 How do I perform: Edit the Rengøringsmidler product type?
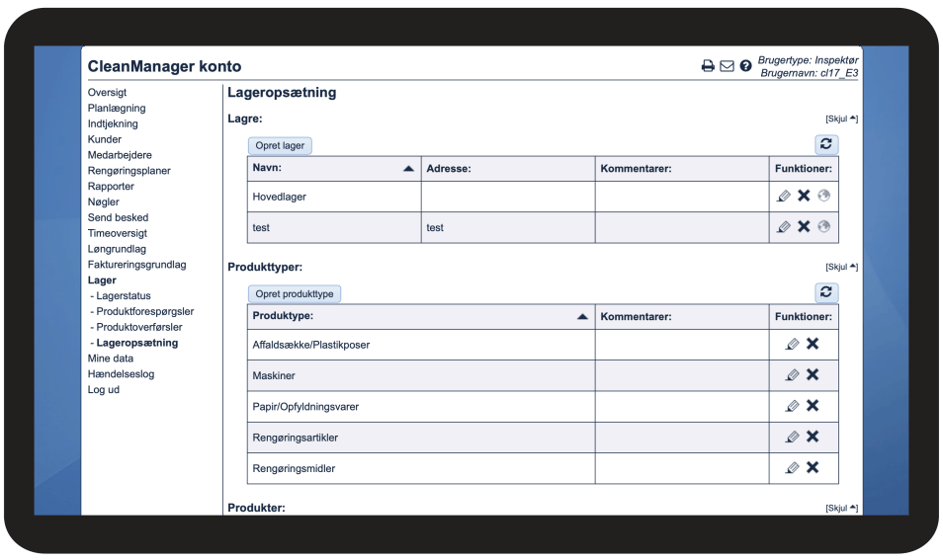(793, 467)
